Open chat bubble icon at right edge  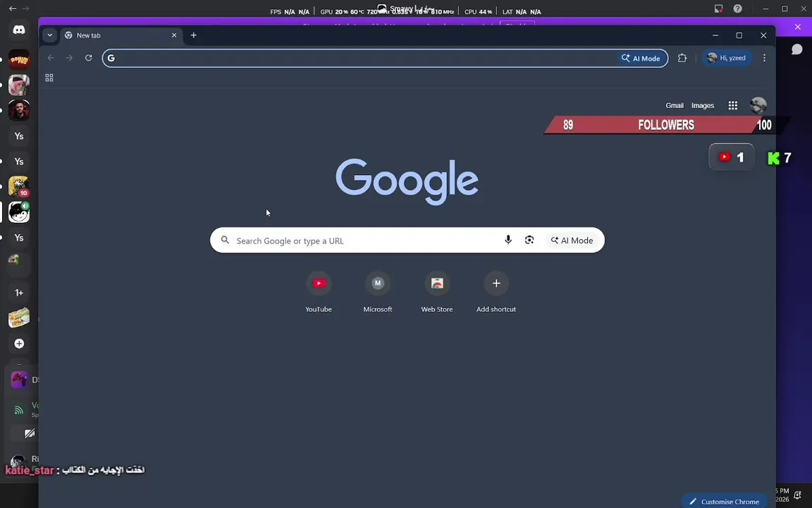tap(797, 49)
